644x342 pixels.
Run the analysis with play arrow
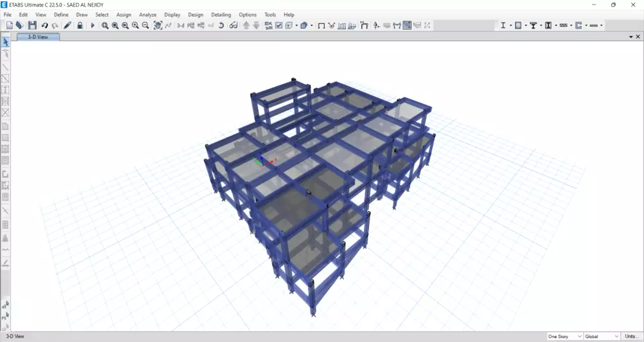click(x=92, y=26)
